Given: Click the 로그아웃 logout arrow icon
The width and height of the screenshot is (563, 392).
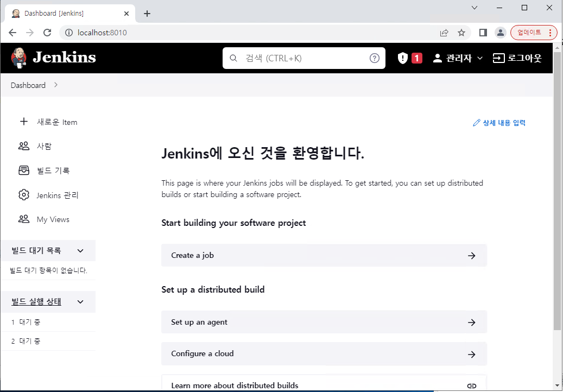Looking at the screenshot, I should click(x=498, y=58).
